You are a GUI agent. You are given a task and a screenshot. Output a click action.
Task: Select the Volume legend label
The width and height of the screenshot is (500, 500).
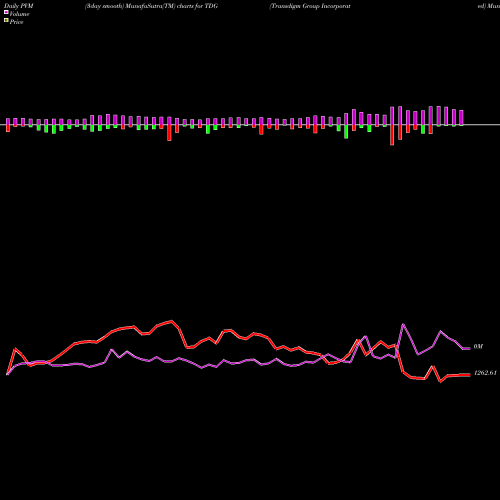(19, 14)
